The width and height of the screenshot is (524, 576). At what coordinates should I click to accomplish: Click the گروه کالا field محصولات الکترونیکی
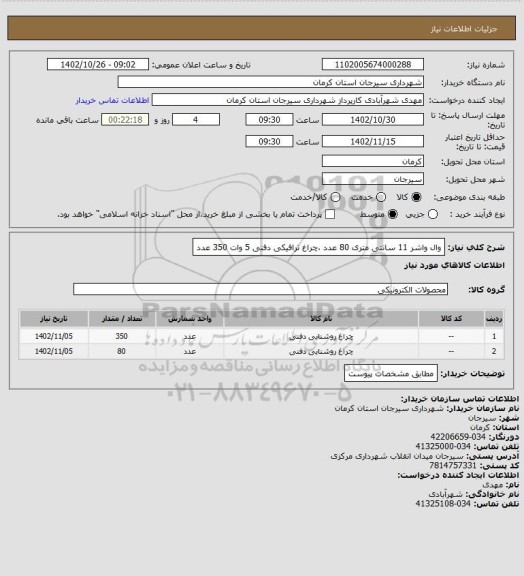coord(260,289)
